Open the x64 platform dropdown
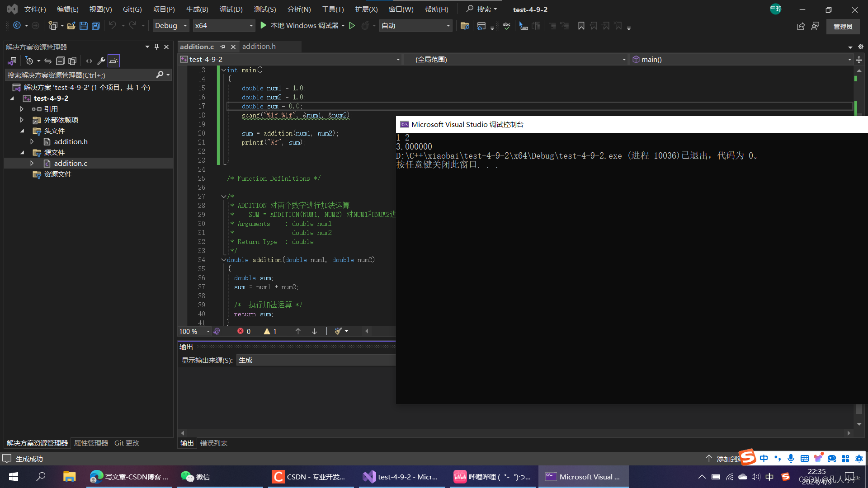This screenshot has height=488, width=868. (x=223, y=26)
